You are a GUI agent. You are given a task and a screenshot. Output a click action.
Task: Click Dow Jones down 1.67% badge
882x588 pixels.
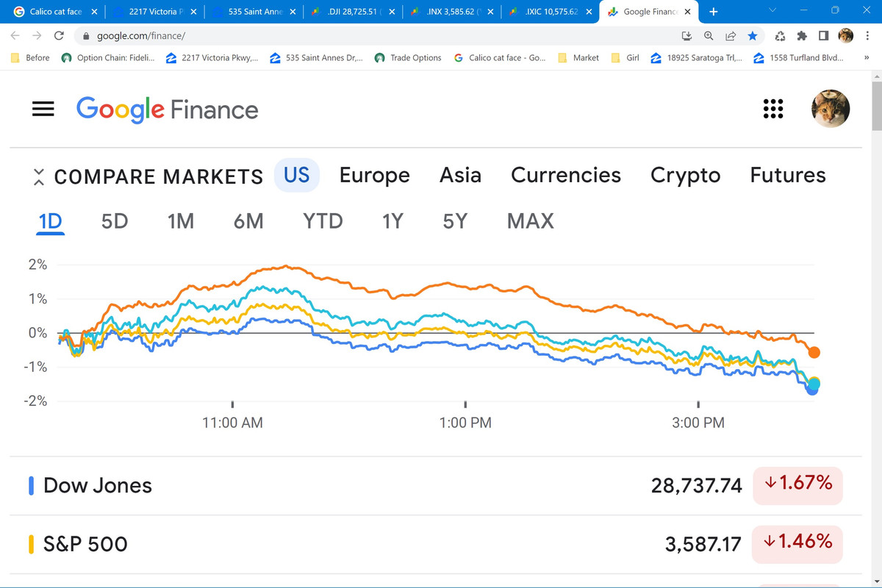pyautogui.click(x=797, y=484)
